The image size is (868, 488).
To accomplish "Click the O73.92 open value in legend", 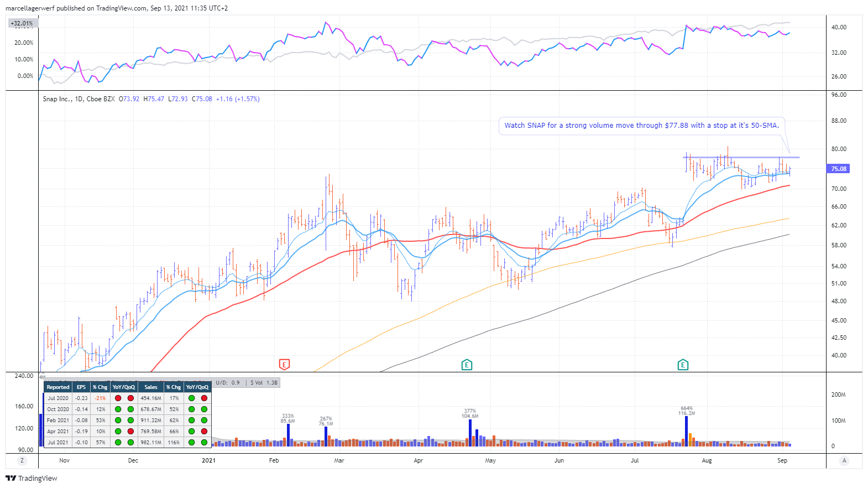I will [129, 99].
